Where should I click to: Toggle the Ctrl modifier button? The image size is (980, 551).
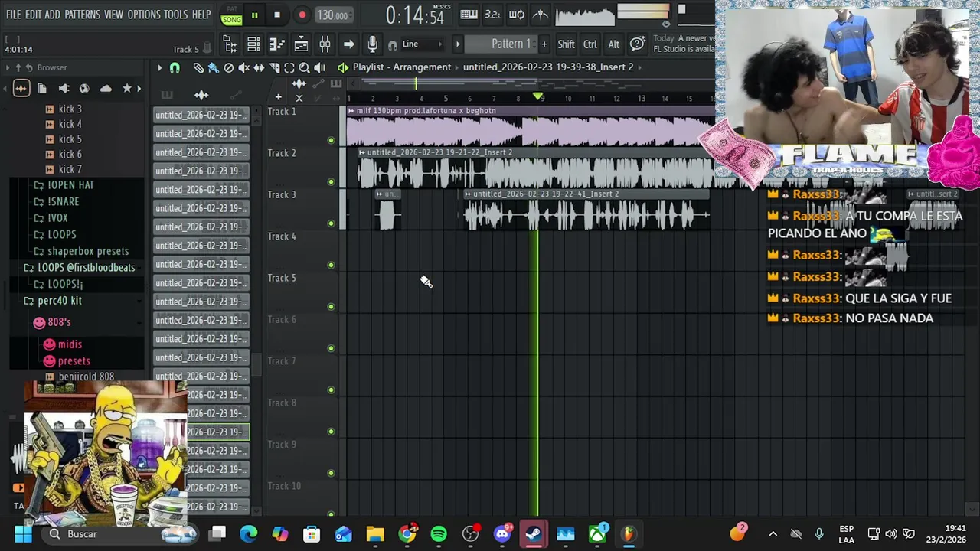click(590, 44)
